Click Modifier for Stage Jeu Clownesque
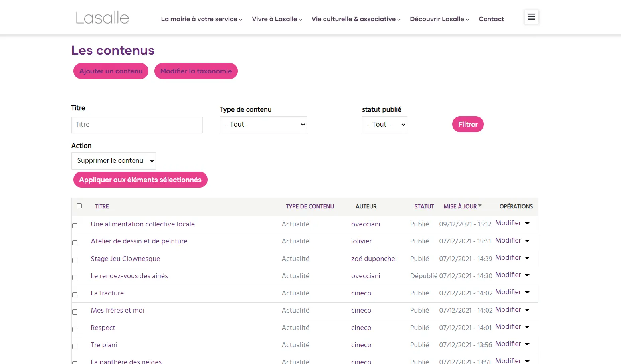The width and height of the screenshot is (621, 364). point(508,257)
